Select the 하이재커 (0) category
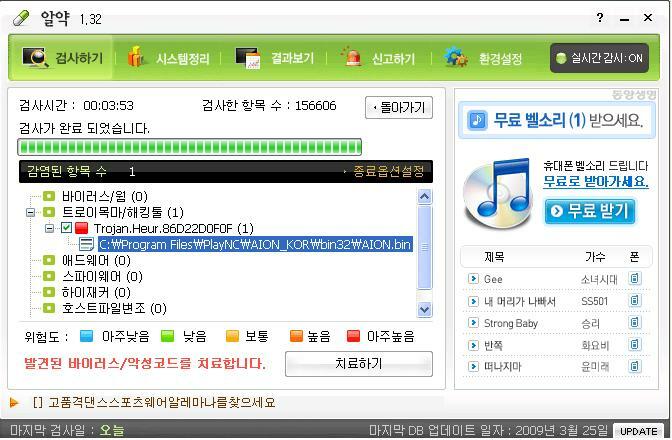 point(96,292)
